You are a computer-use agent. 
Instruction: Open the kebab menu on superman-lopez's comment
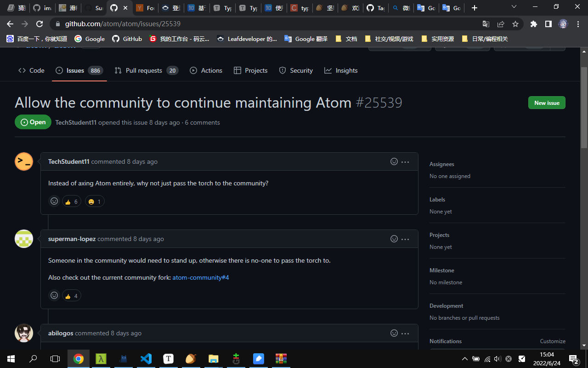pos(405,239)
